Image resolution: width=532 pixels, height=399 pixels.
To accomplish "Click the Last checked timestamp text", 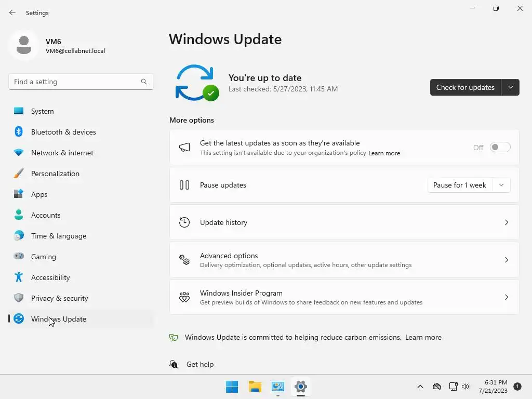I will (x=283, y=89).
